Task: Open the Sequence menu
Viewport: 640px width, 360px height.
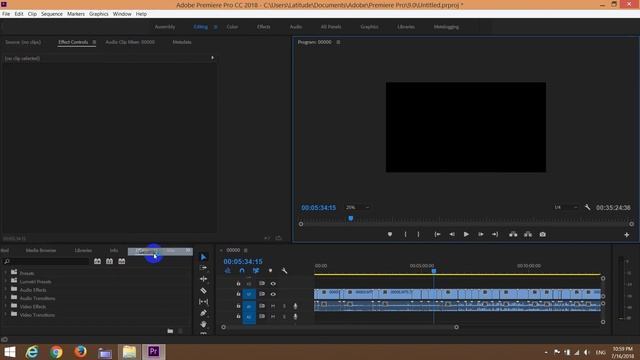Action: click(x=52, y=14)
